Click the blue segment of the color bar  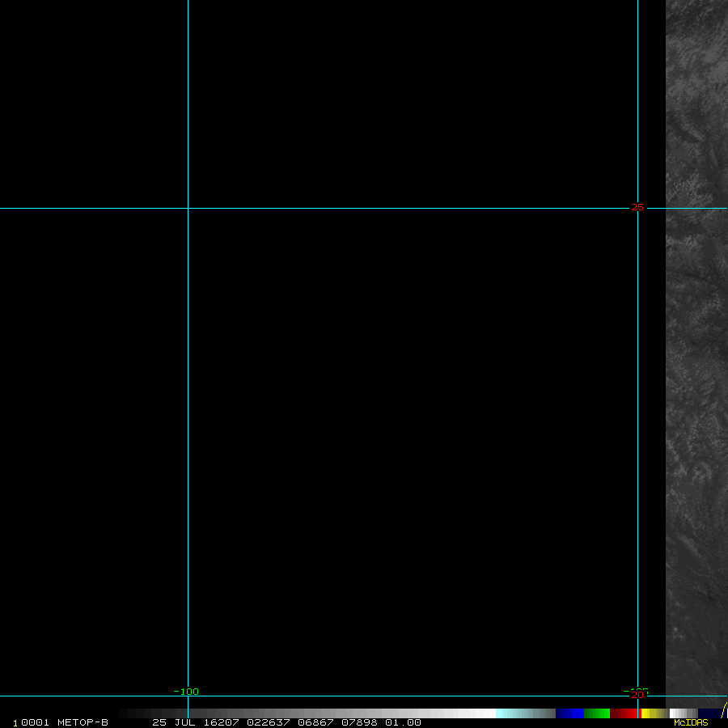pos(569,713)
